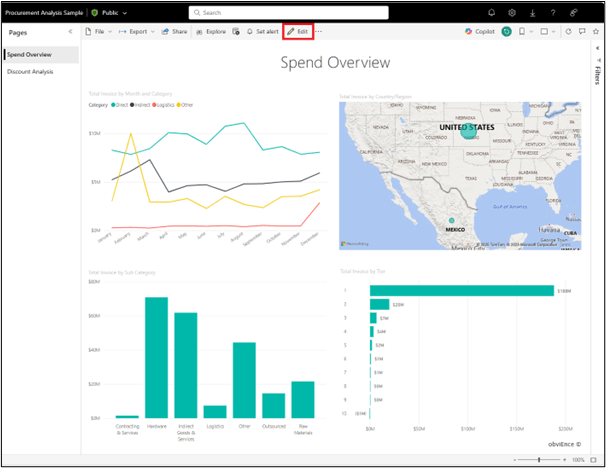This screenshot has height=468, width=606.
Task: Open more options ellipsis in toolbar
Action: coord(318,32)
